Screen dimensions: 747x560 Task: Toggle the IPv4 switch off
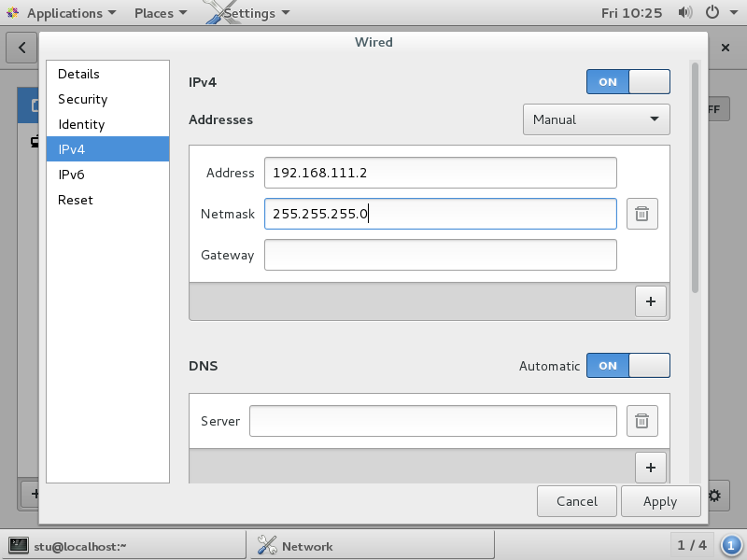click(627, 82)
